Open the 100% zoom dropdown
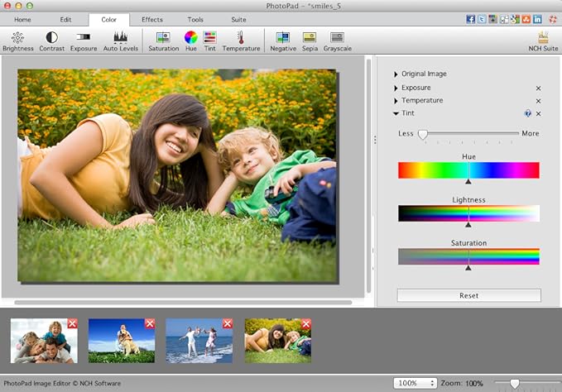 click(x=415, y=384)
